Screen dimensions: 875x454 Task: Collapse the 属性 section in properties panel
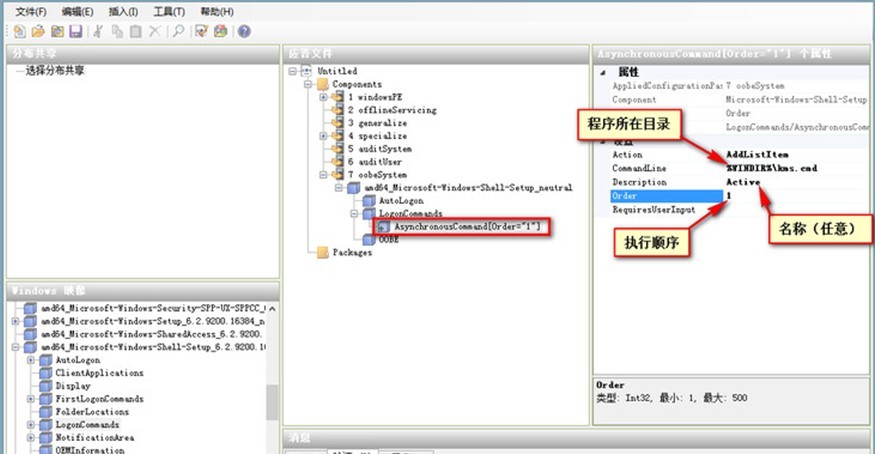coord(602,73)
